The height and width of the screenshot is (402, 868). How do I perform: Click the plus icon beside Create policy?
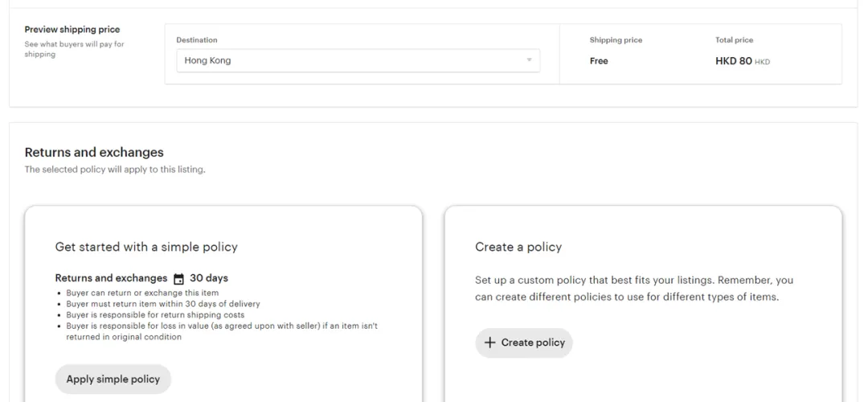click(489, 343)
